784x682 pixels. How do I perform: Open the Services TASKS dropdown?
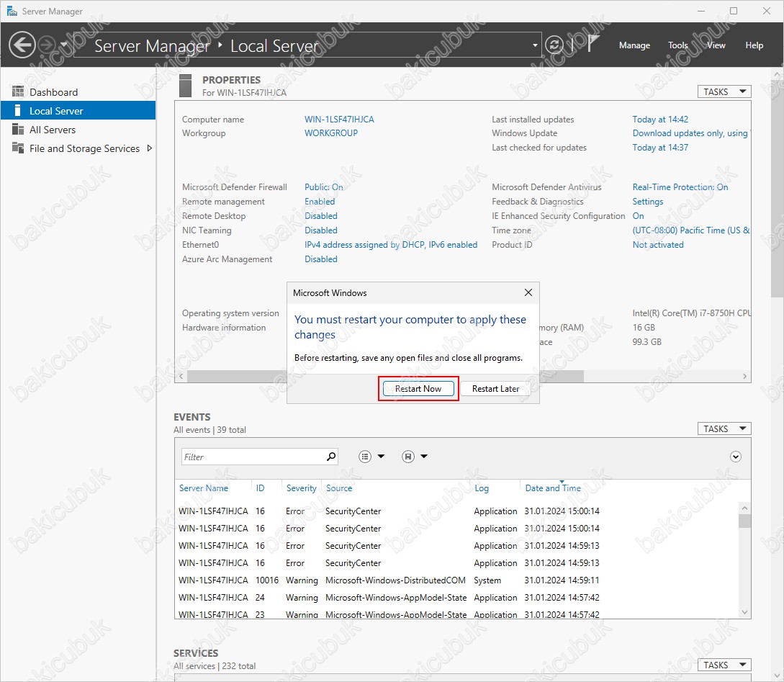coord(724,665)
